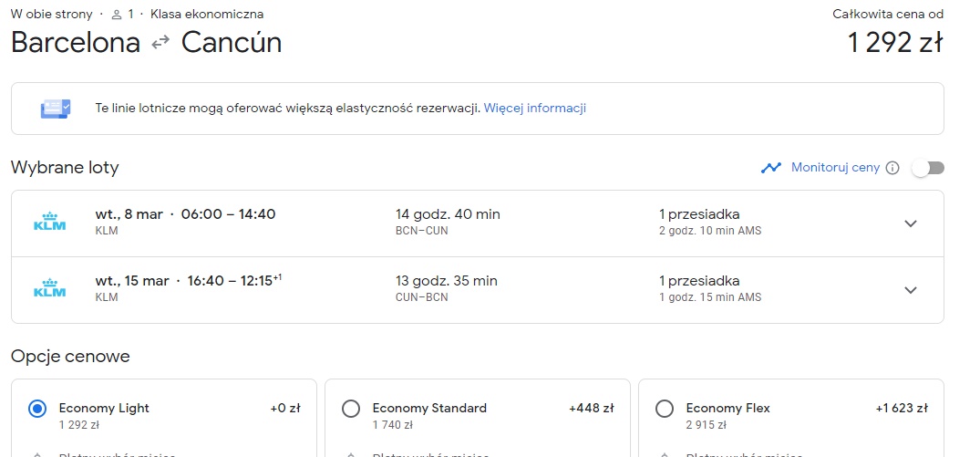
Task: Click the Monitoruj ceny info icon
Action: coord(892,168)
